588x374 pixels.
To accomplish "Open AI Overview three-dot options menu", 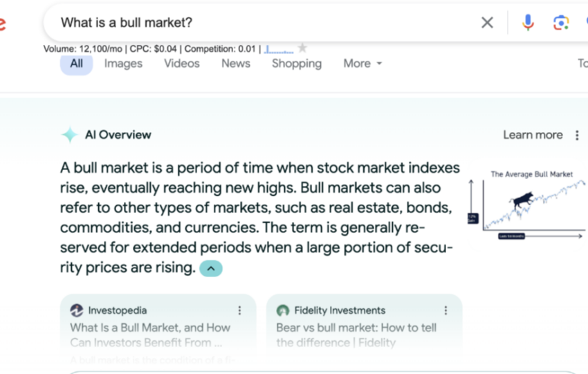I will [577, 135].
